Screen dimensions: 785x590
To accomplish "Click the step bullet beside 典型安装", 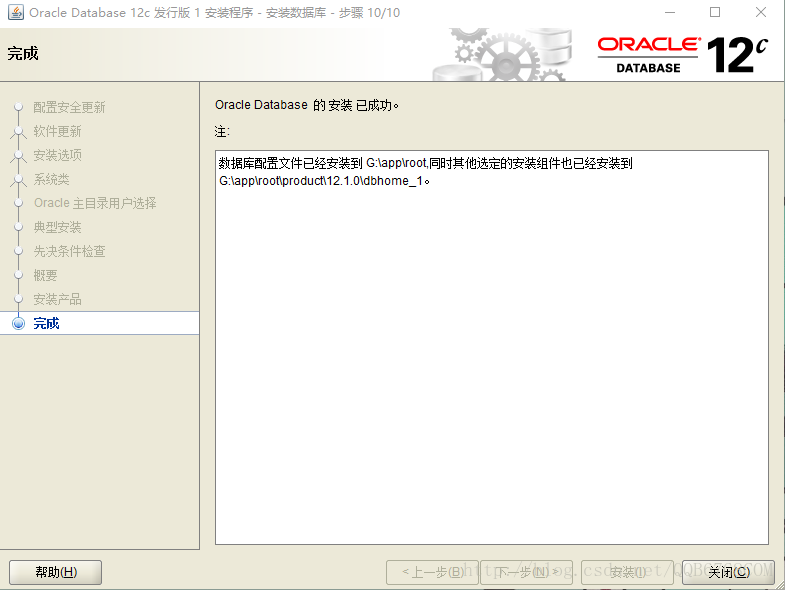I will [x=19, y=227].
